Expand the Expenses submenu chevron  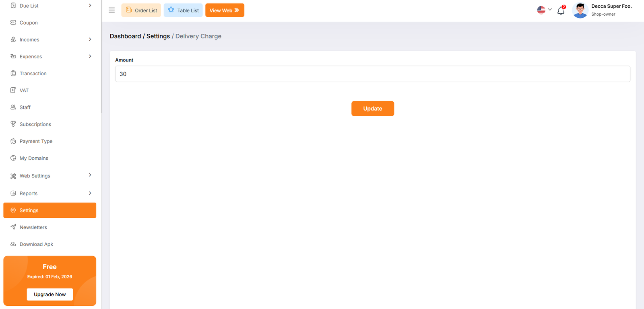coord(90,56)
